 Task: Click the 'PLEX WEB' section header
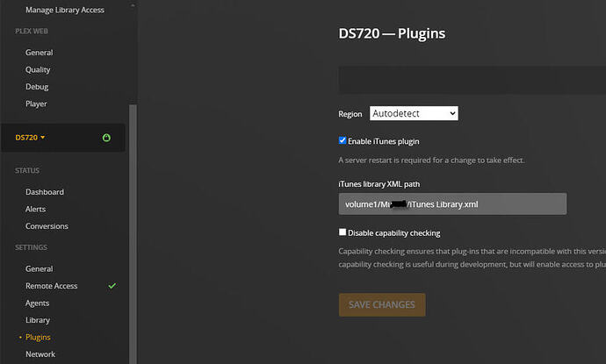[32, 32]
